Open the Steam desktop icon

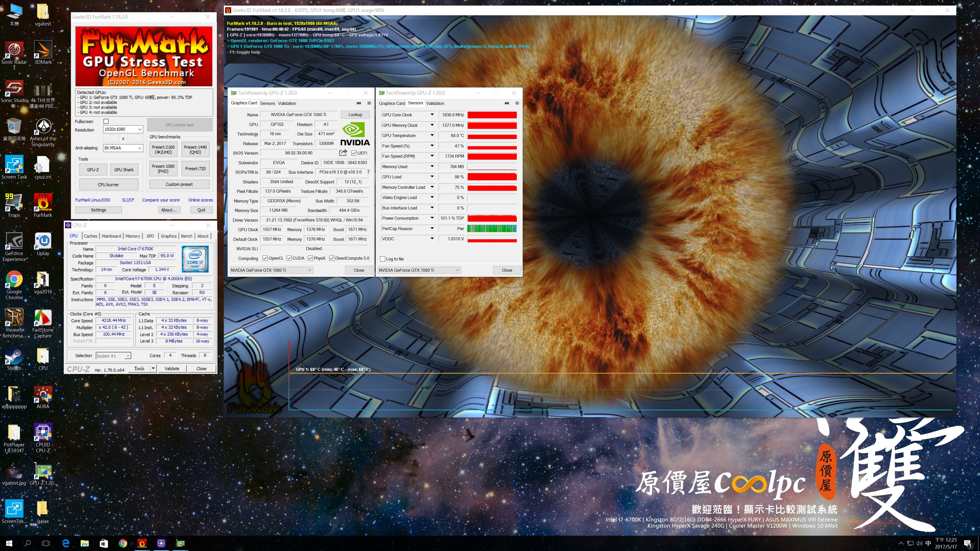(14, 359)
